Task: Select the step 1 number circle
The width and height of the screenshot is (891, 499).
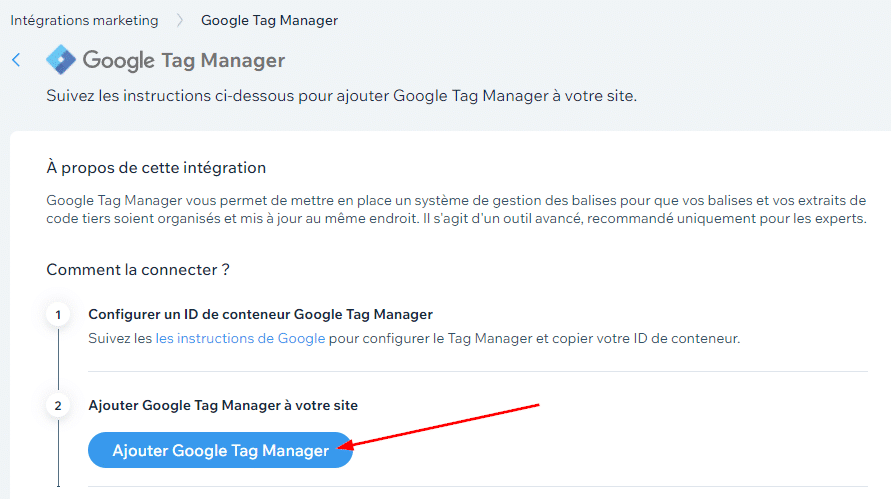Action: click(x=58, y=315)
